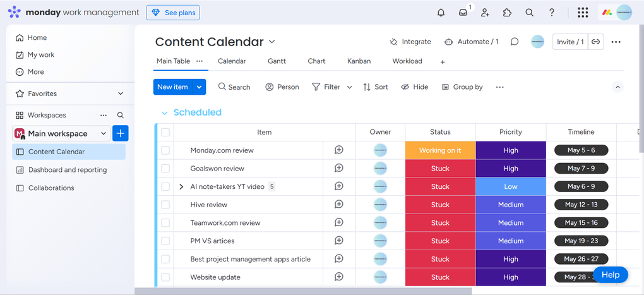Click the monday work management logo
This screenshot has height=295, width=644.
73,13
